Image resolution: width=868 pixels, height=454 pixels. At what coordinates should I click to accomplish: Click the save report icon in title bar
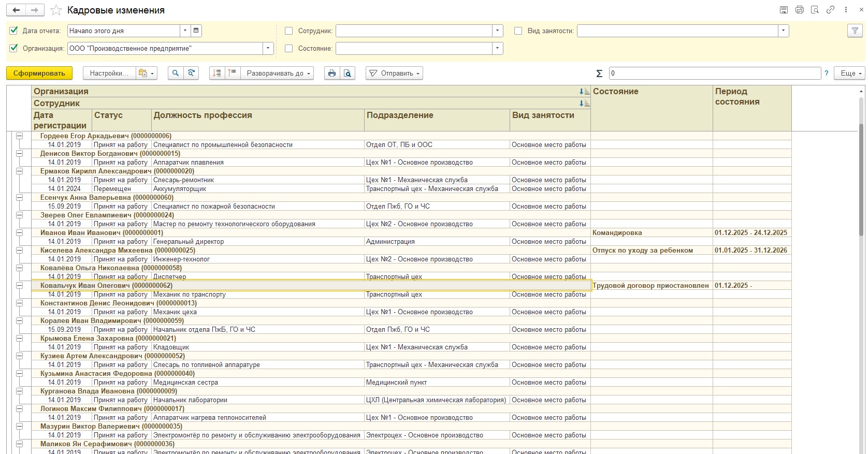tap(784, 10)
